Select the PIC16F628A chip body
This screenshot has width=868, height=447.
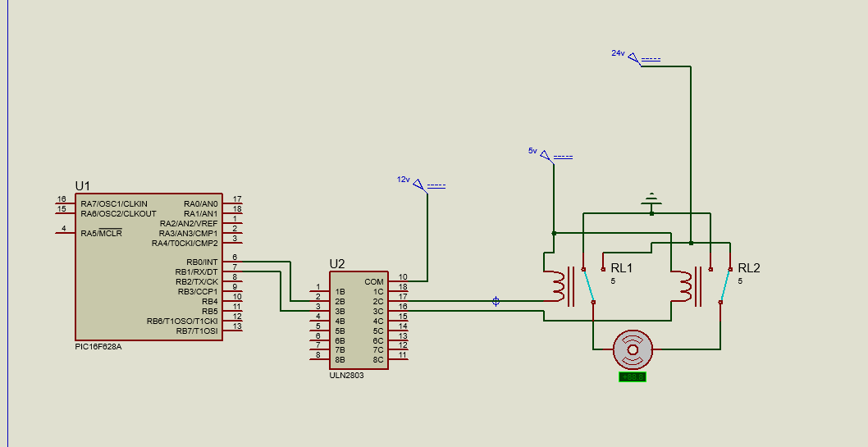click(x=148, y=267)
